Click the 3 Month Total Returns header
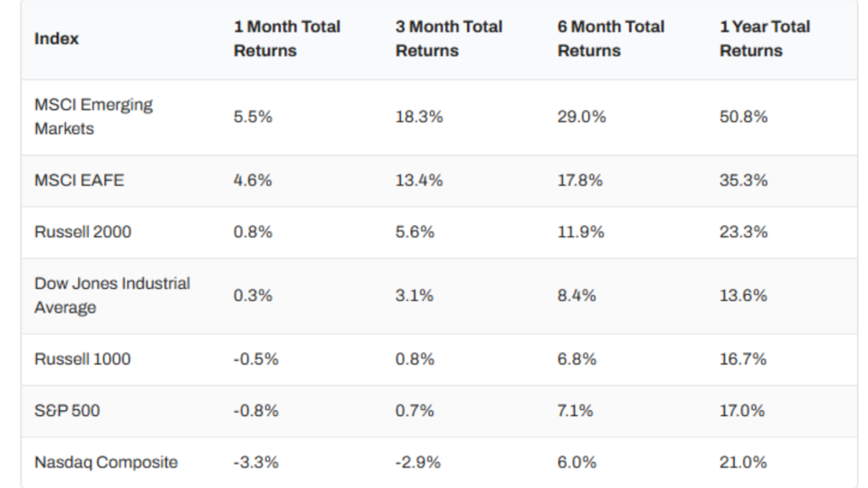Screen dimensions: 868x488 [448, 39]
